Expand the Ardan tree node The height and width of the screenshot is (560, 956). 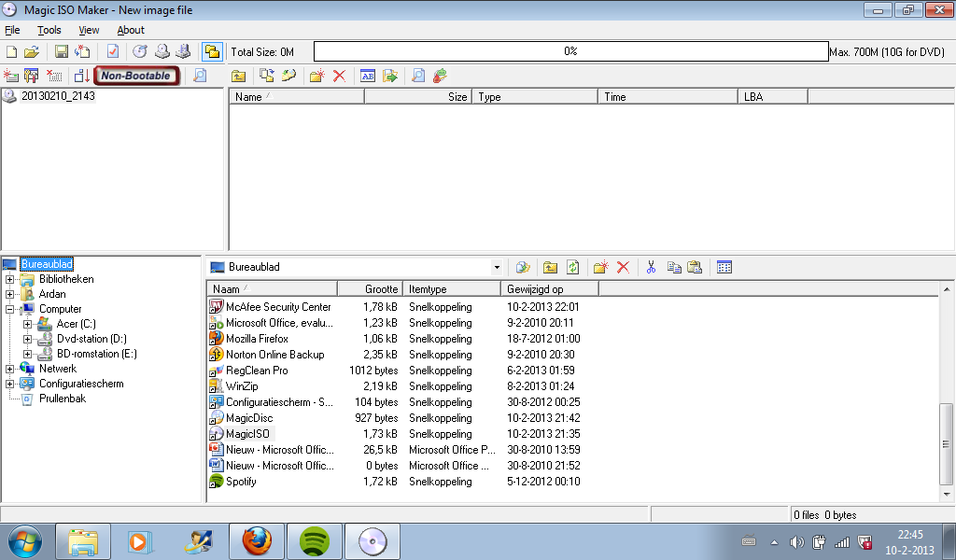click(x=9, y=294)
